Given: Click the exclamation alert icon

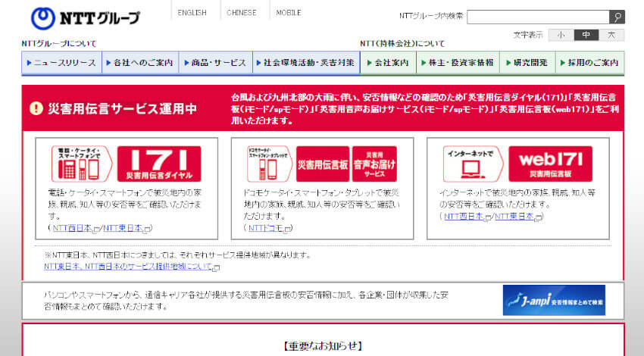Looking at the screenshot, I should coord(36,108).
